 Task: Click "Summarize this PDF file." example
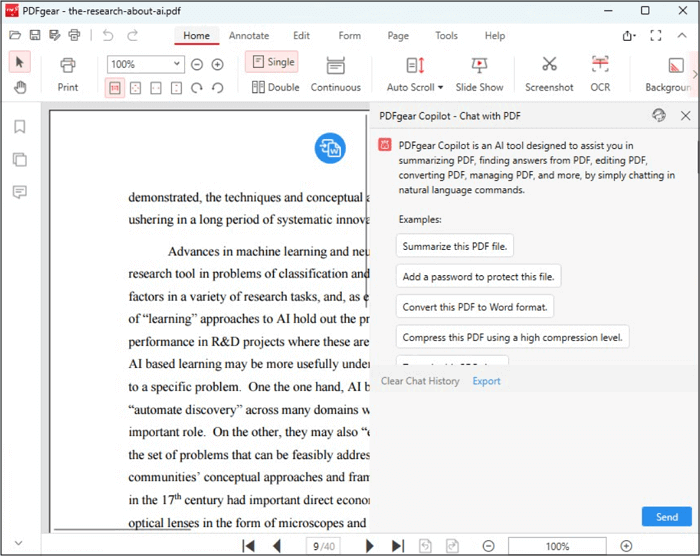[455, 246]
